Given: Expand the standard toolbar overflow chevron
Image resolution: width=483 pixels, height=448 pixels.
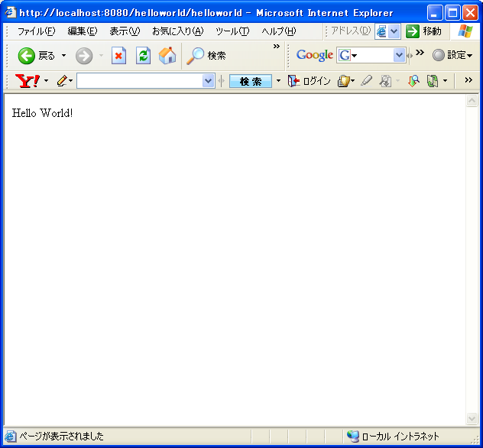Looking at the screenshot, I should [x=277, y=46].
